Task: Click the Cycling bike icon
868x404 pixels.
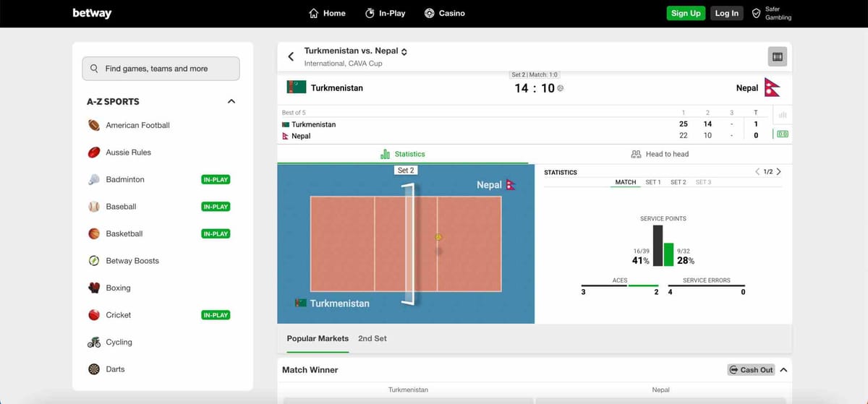Action: 94,342
